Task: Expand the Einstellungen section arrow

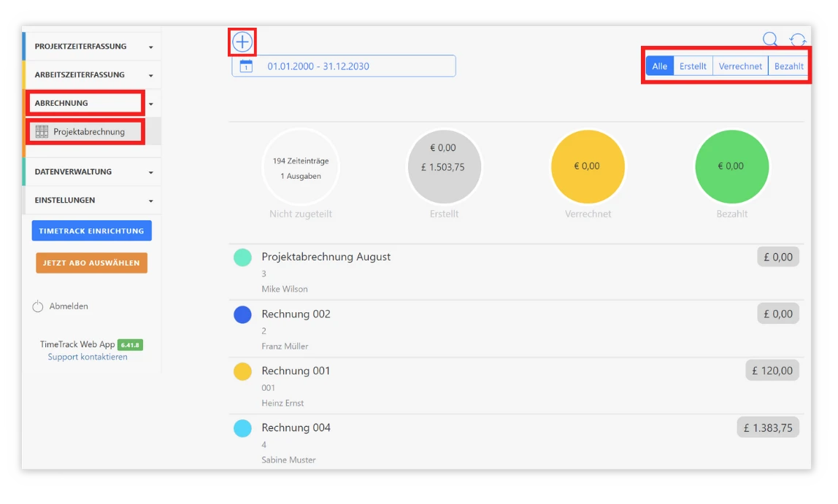Action: (x=151, y=201)
